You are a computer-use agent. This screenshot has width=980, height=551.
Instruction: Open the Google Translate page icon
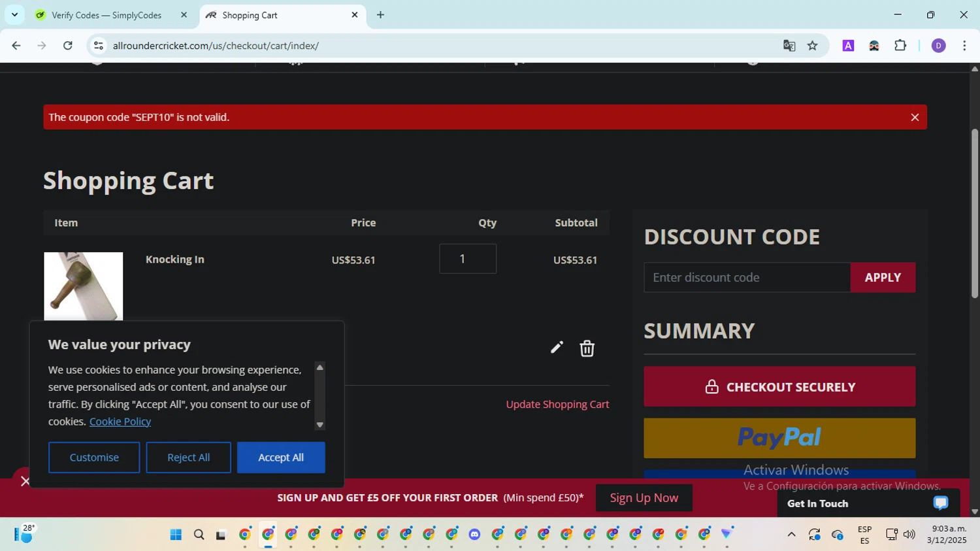click(x=789, y=46)
